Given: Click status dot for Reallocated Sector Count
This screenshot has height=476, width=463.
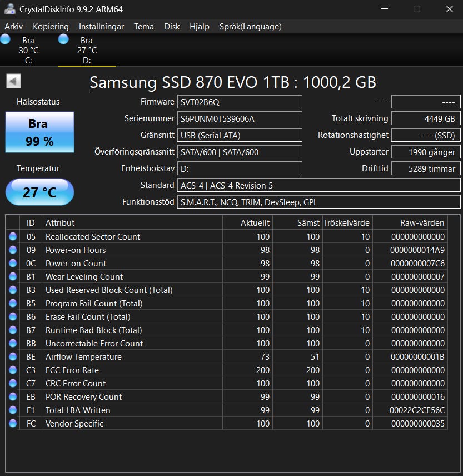Looking at the screenshot, I should click(x=13, y=236).
